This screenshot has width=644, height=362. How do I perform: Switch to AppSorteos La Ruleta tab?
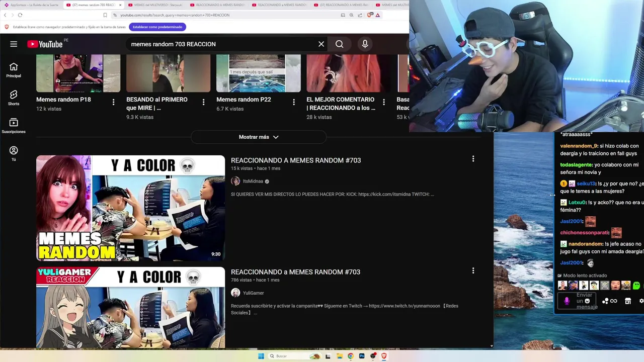coord(32,5)
